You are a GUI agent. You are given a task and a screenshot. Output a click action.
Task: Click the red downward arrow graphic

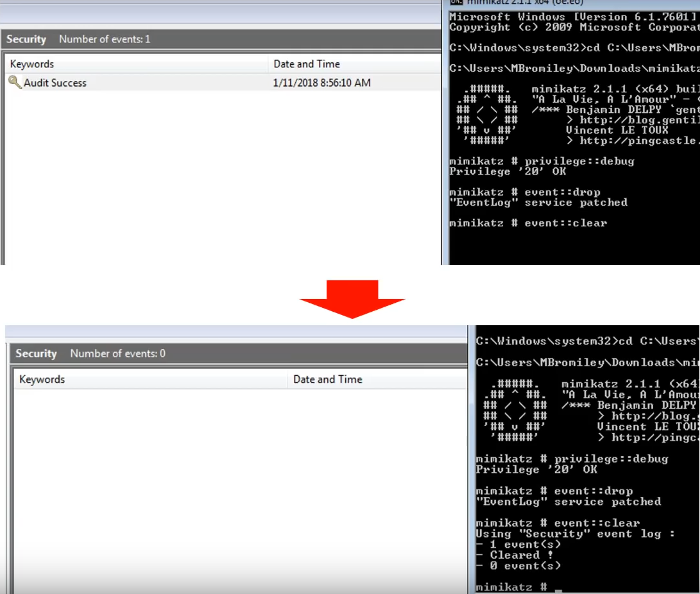pos(352,299)
